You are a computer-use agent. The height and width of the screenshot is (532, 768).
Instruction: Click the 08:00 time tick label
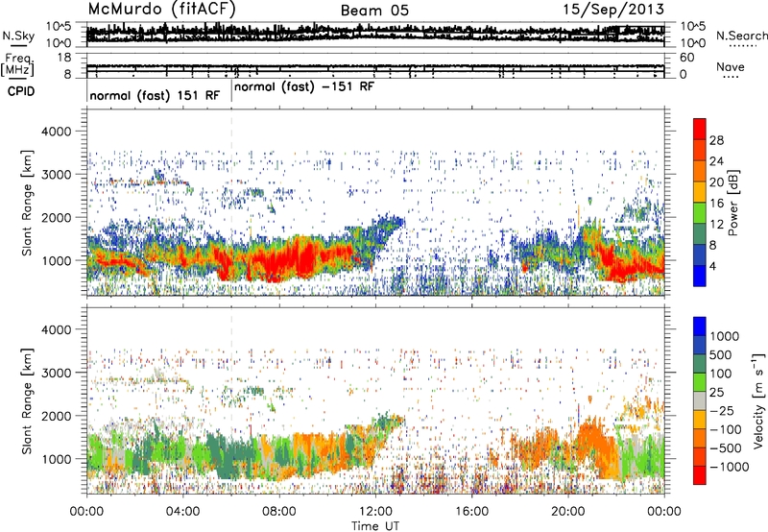pyautogui.click(x=278, y=512)
